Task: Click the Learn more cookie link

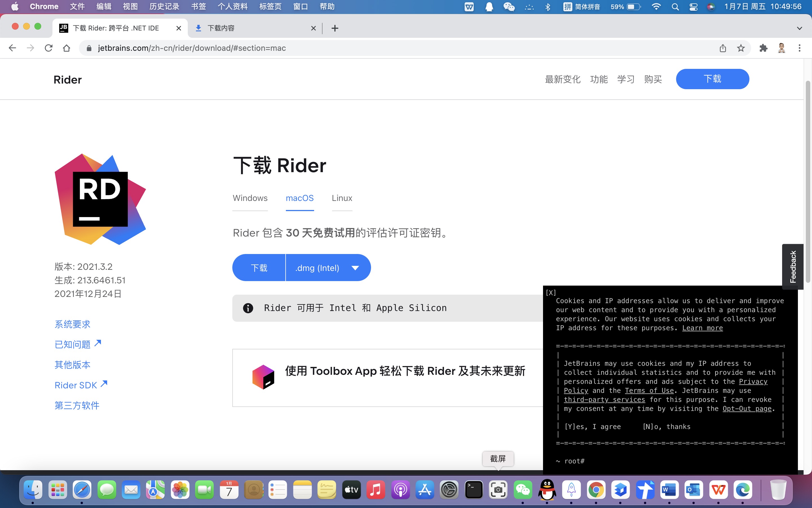Action: point(702,328)
